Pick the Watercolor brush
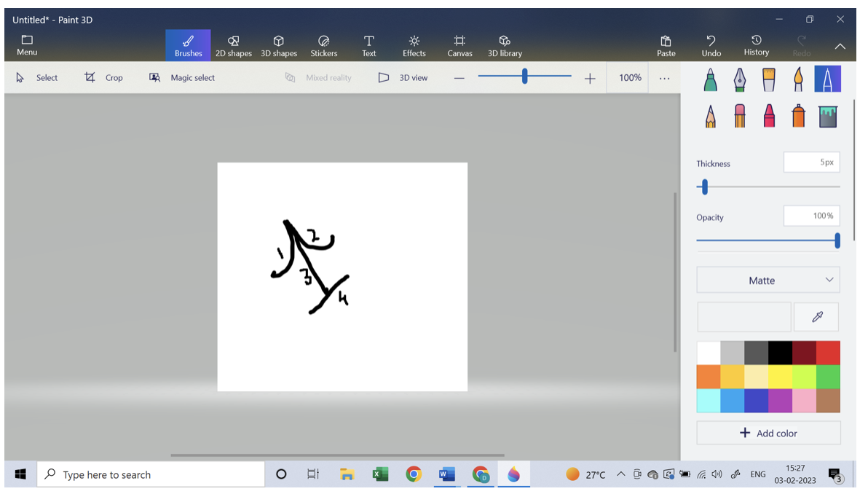 click(x=798, y=79)
